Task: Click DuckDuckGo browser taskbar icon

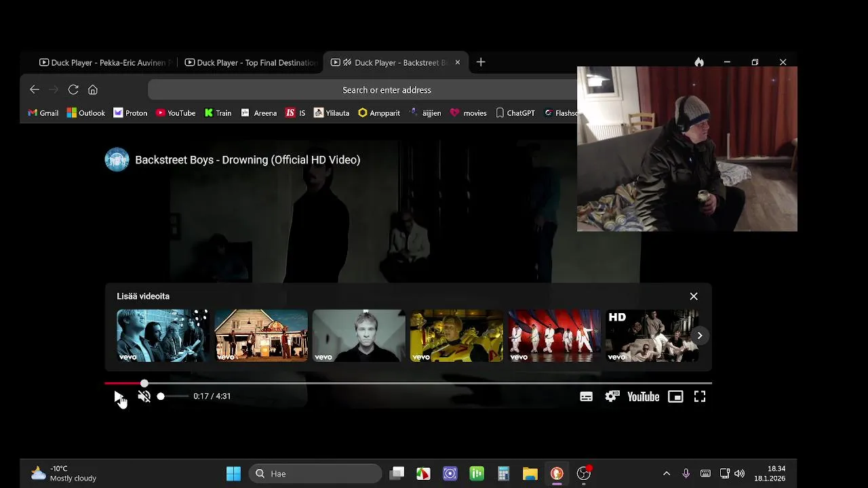Action: pos(557,473)
